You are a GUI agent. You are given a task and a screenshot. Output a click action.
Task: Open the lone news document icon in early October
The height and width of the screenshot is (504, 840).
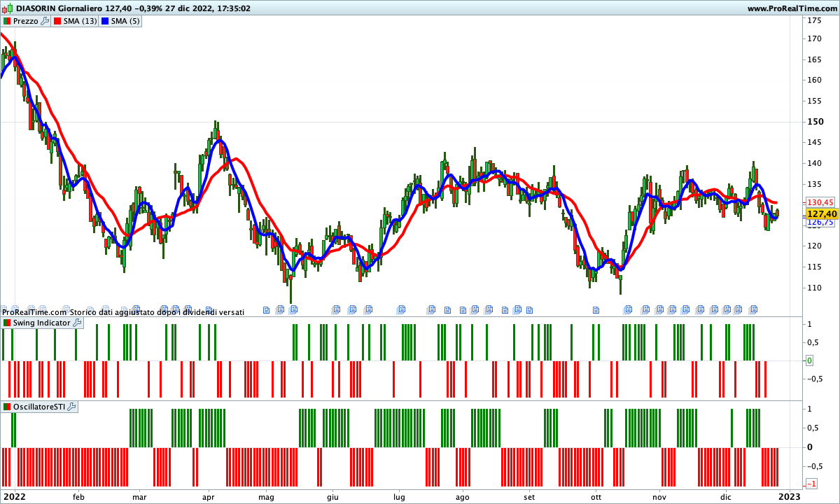point(596,309)
